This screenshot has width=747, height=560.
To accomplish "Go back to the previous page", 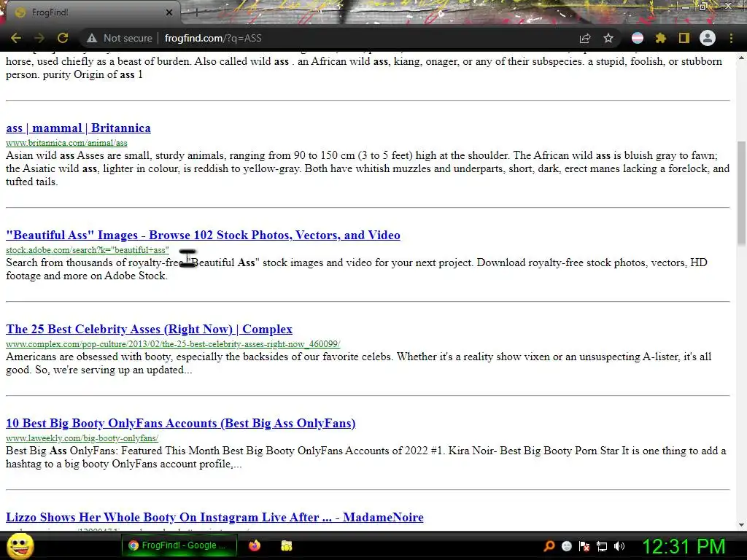I will 16,38.
